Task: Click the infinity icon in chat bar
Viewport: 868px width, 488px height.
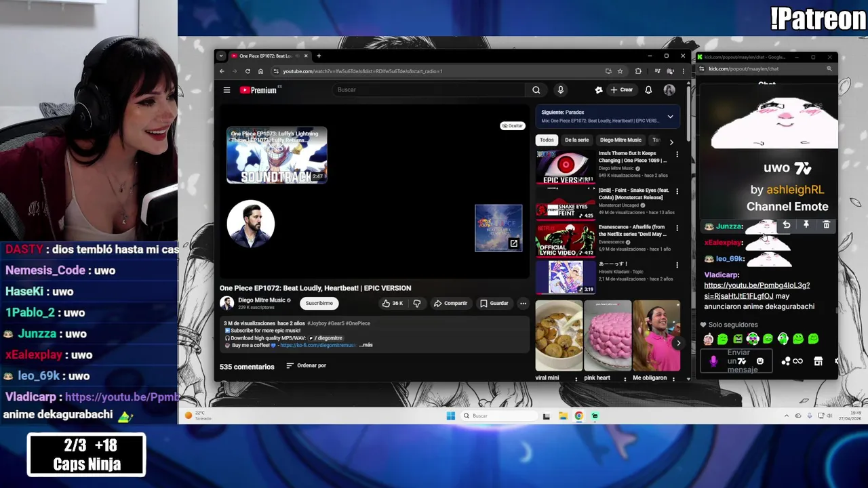Action: point(797,361)
